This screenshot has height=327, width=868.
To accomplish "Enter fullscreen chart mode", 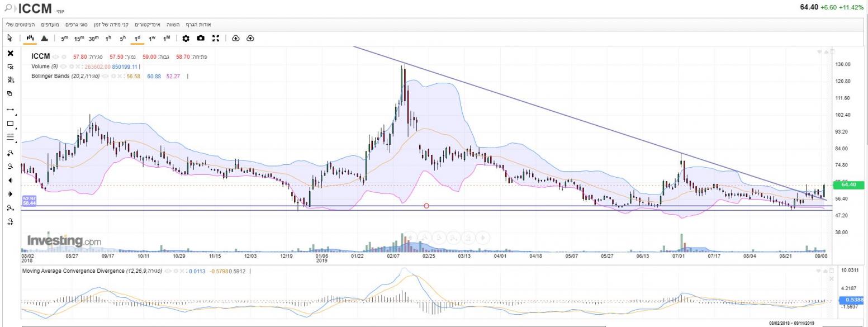I will pos(216,38).
